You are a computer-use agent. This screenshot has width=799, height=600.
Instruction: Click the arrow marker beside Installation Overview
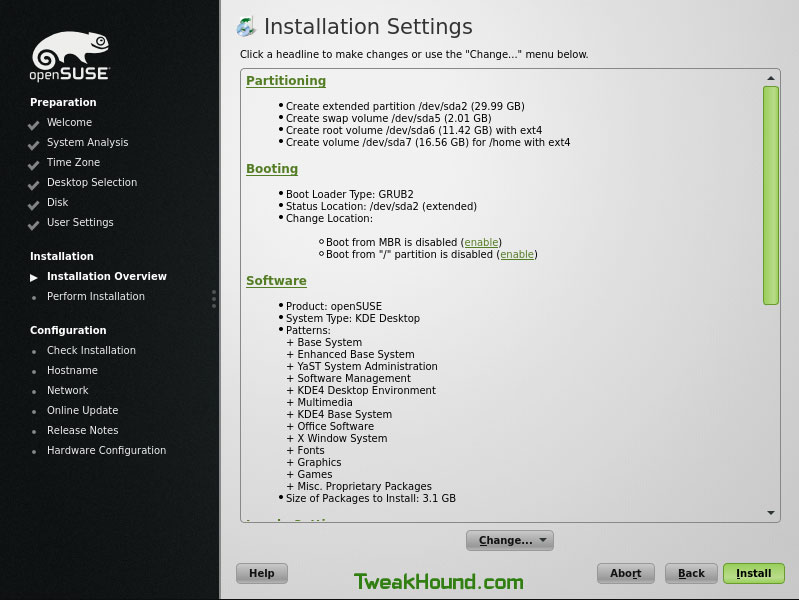pos(34,277)
